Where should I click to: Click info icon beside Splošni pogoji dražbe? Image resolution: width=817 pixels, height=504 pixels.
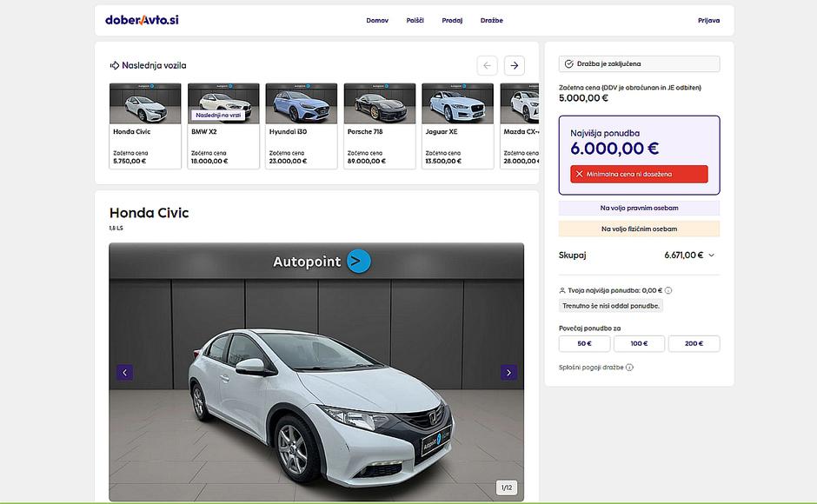click(629, 368)
